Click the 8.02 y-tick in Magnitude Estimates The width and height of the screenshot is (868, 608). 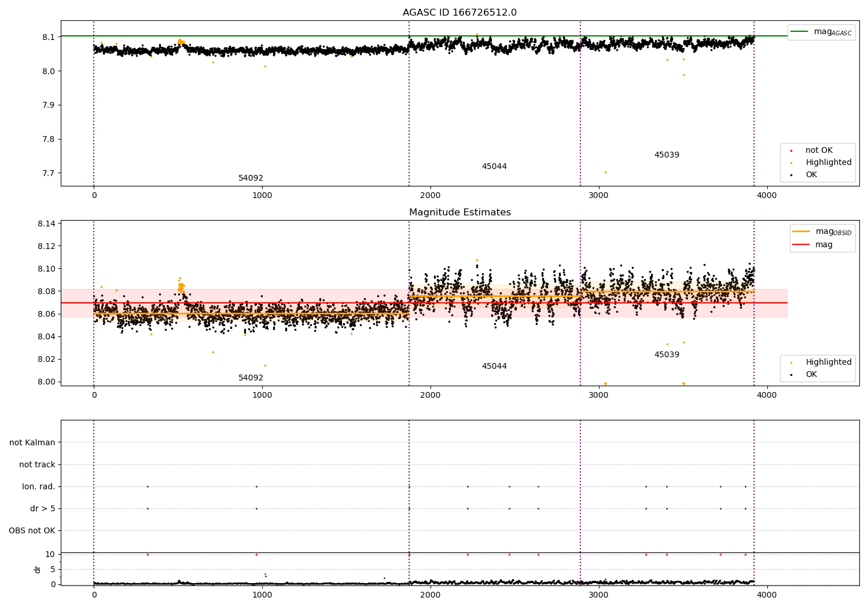46,360
